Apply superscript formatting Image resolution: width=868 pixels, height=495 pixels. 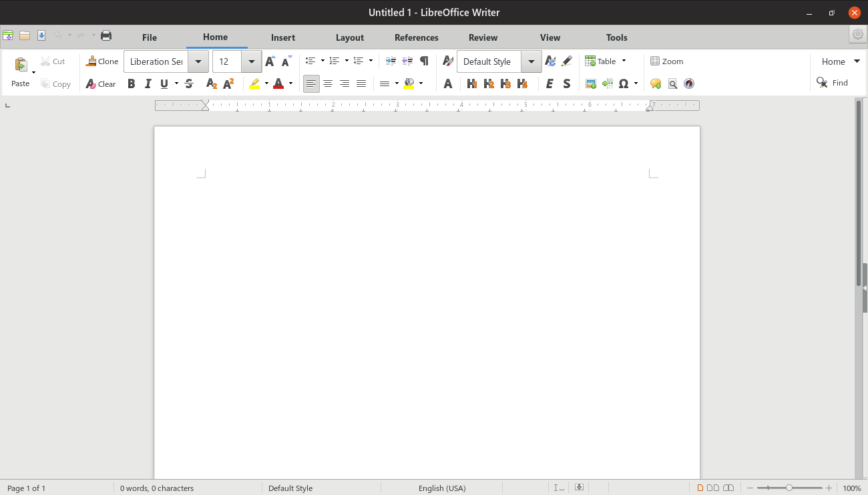point(228,84)
